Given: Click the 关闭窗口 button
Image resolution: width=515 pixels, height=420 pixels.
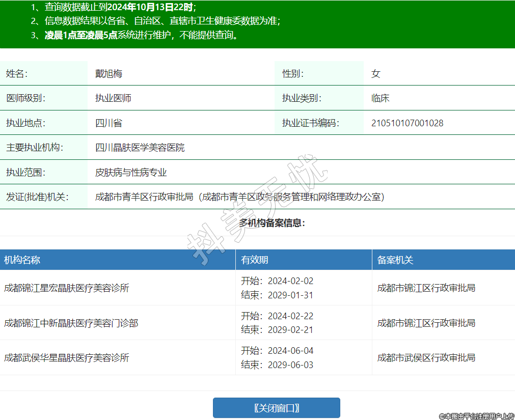Looking at the screenshot, I should click(x=276, y=408).
